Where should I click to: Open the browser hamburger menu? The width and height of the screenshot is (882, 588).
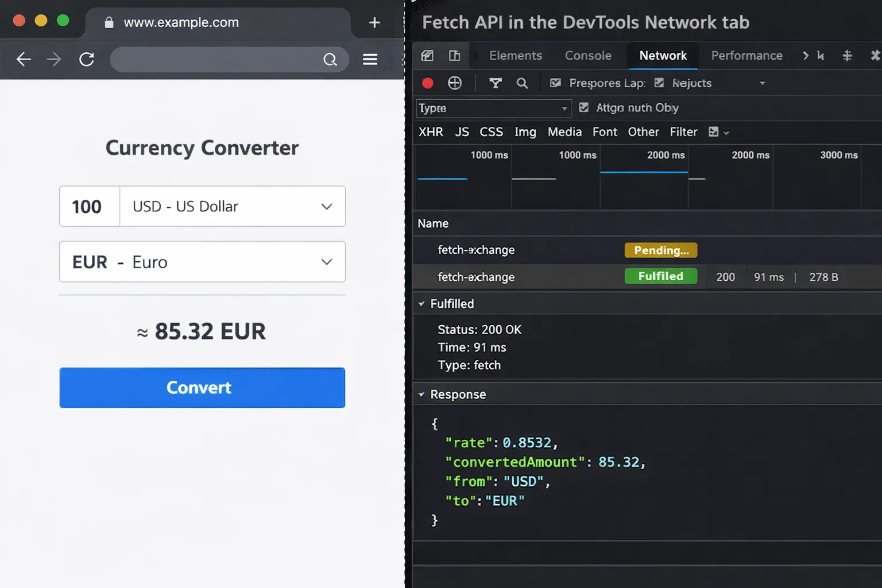tap(370, 59)
